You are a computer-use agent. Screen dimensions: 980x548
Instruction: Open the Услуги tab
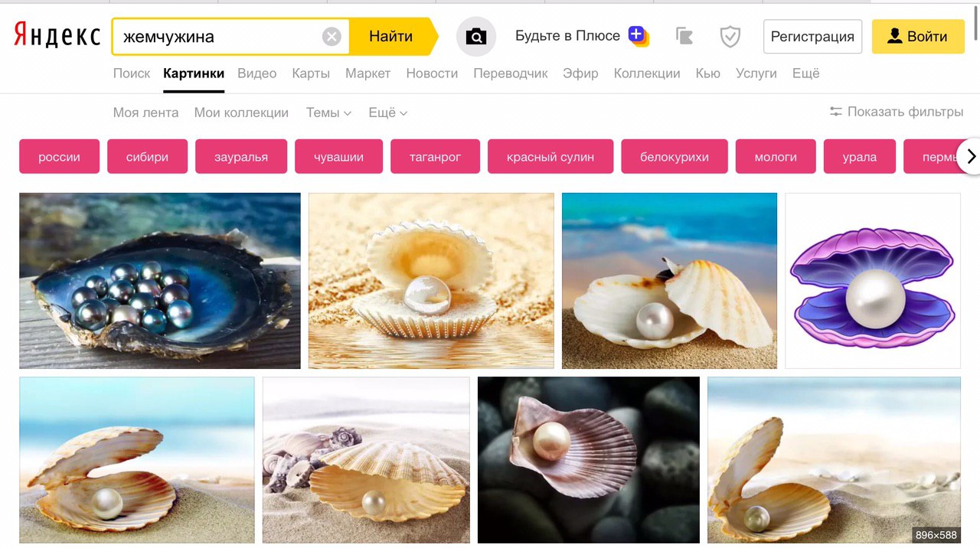756,73
